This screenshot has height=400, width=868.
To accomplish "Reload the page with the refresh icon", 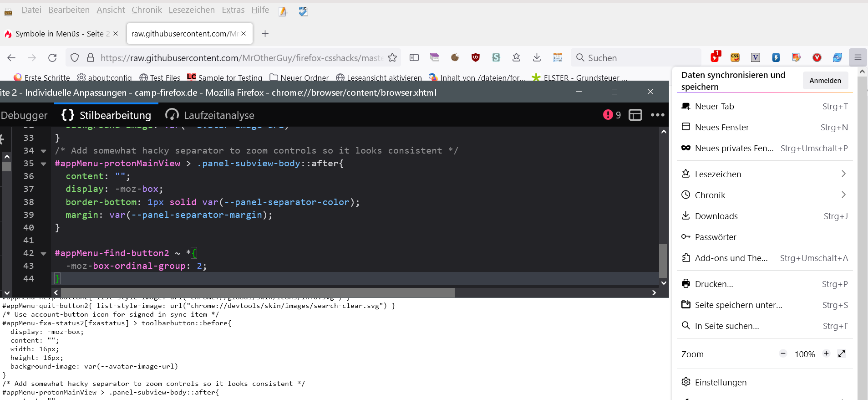I will (x=52, y=58).
